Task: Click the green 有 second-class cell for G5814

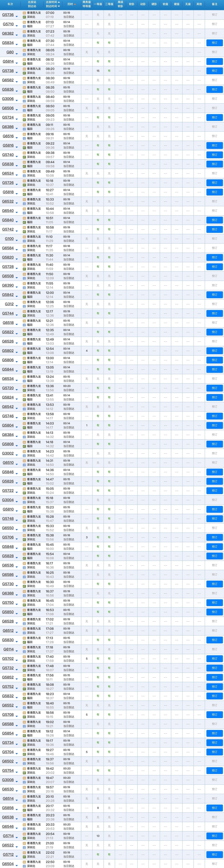Action: point(109,62)
